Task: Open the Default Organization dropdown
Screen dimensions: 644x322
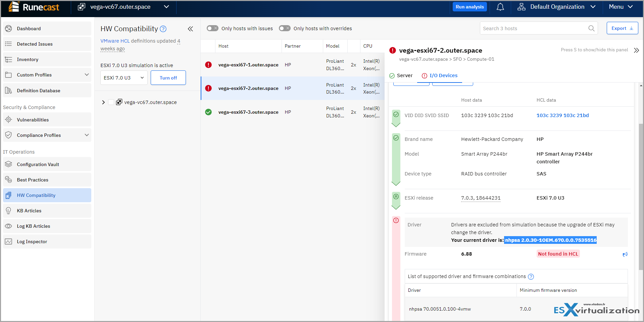Action: point(593,7)
